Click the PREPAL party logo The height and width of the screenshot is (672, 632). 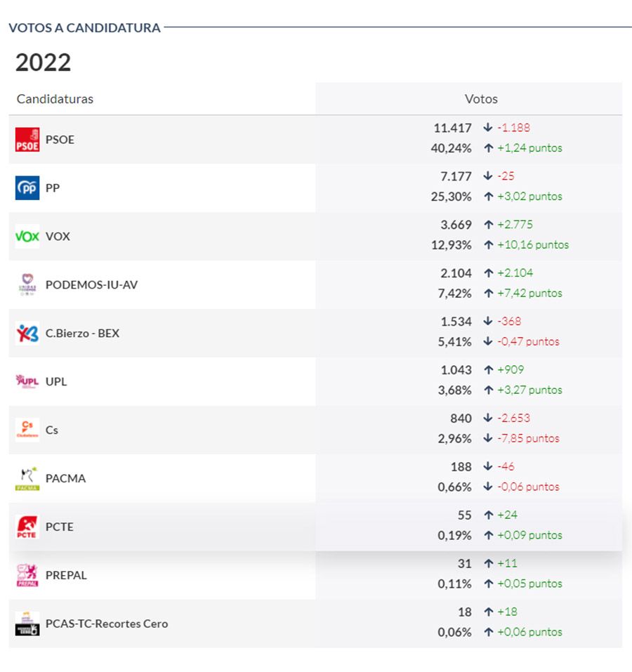[x=27, y=575]
